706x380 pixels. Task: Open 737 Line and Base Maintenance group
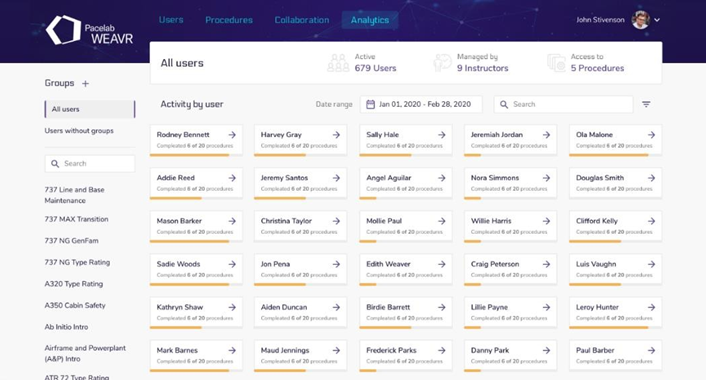tap(74, 195)
